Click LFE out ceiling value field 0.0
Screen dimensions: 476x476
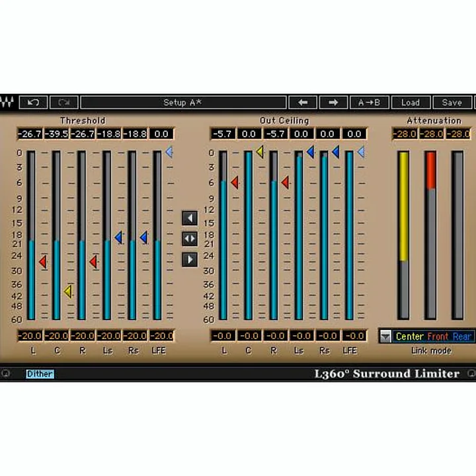tap(354, 134)
